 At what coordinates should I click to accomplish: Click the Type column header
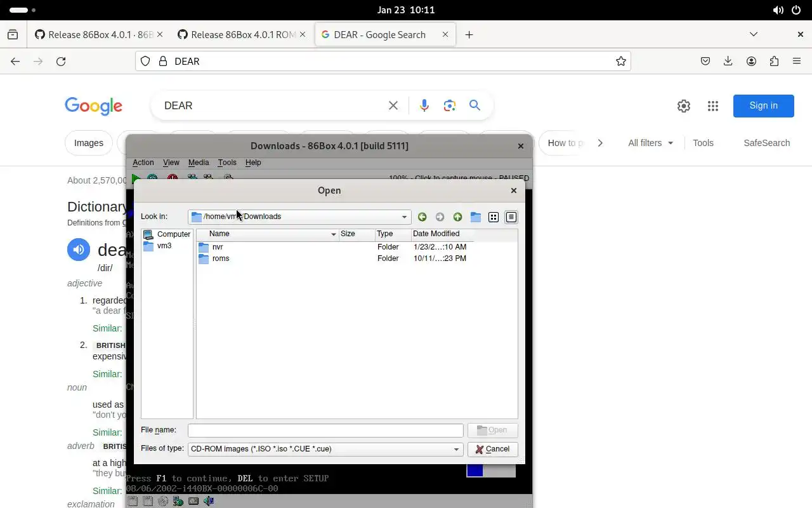tap(392, 234)
